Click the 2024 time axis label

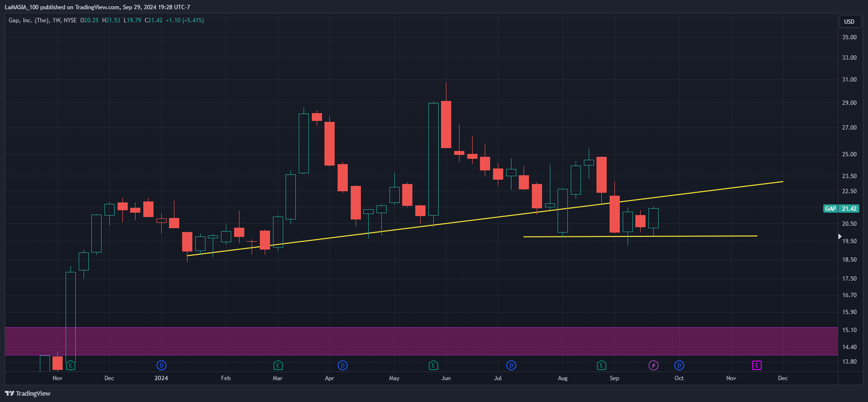[x=161, y=378]
